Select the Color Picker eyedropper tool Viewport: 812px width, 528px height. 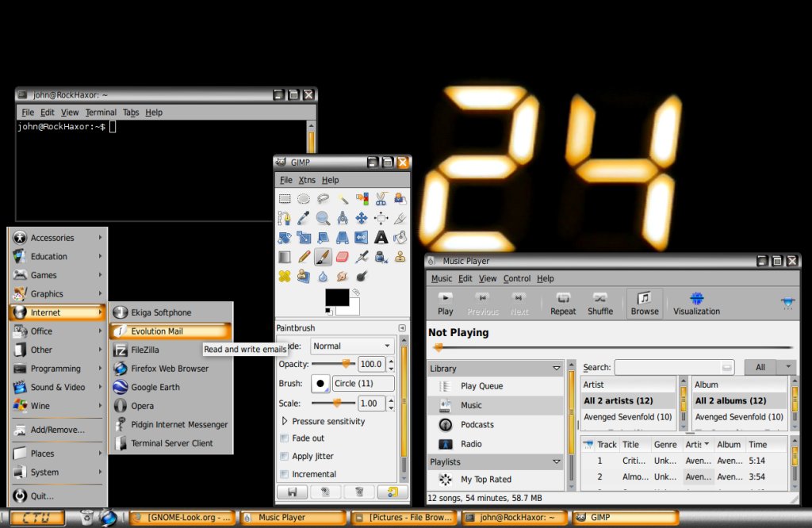coord(304,218)
